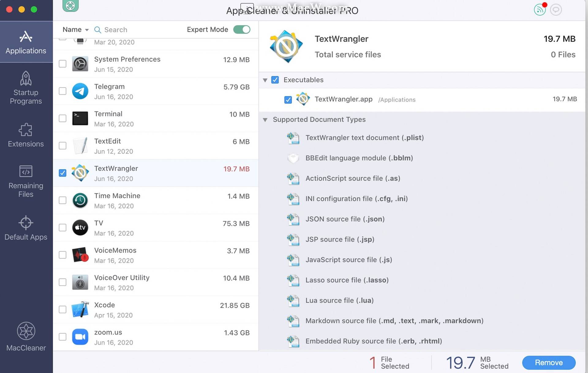Select the Terminal app icon
The height and width of the screenshot is (373, 588).
(80, 118)
